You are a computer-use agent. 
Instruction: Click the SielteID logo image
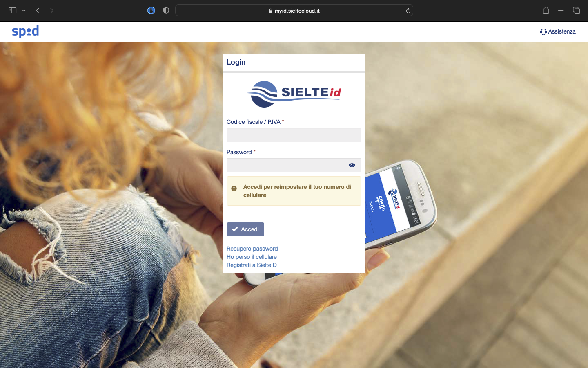coord(294,94)
